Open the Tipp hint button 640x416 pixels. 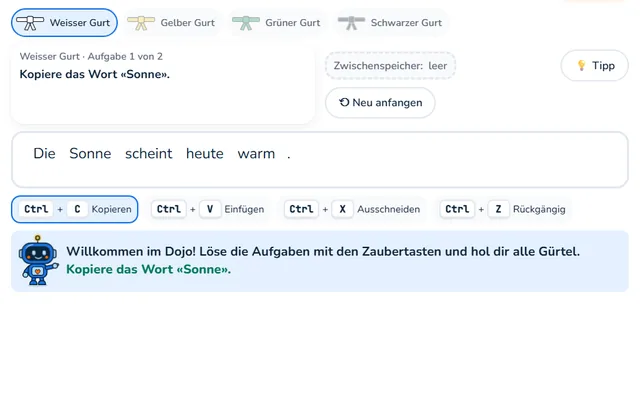pyautogui.click(x=595, y=65)
